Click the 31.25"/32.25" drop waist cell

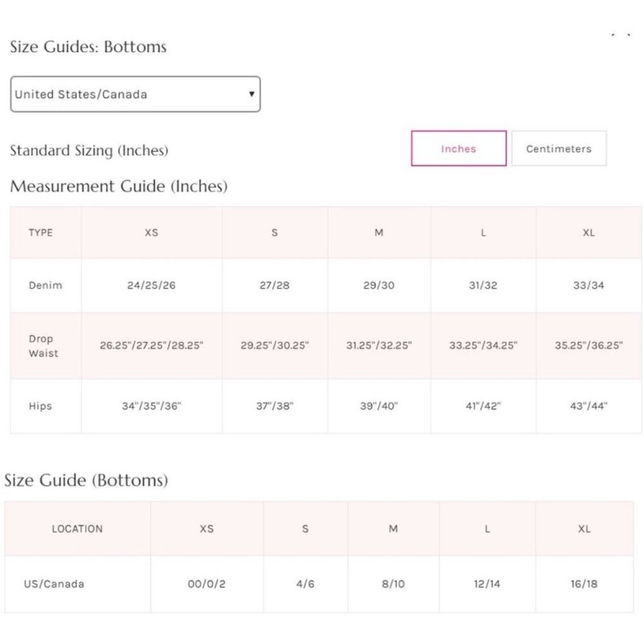[x=379, y=345]
